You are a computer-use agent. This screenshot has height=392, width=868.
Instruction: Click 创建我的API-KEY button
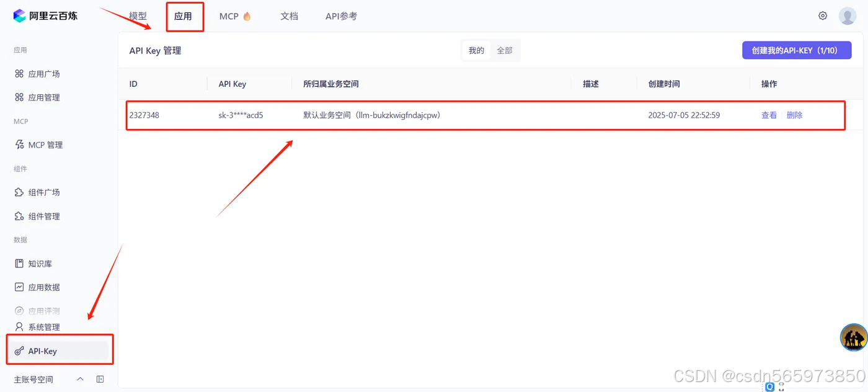797,50
